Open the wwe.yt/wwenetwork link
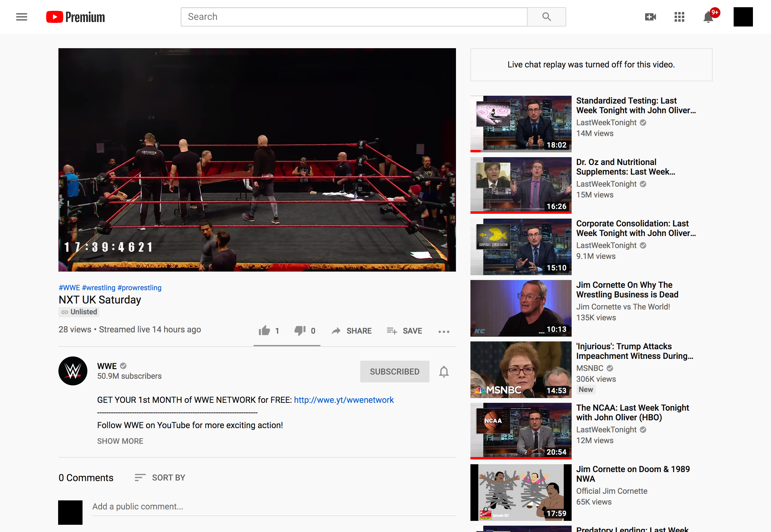 pos(344,400)
